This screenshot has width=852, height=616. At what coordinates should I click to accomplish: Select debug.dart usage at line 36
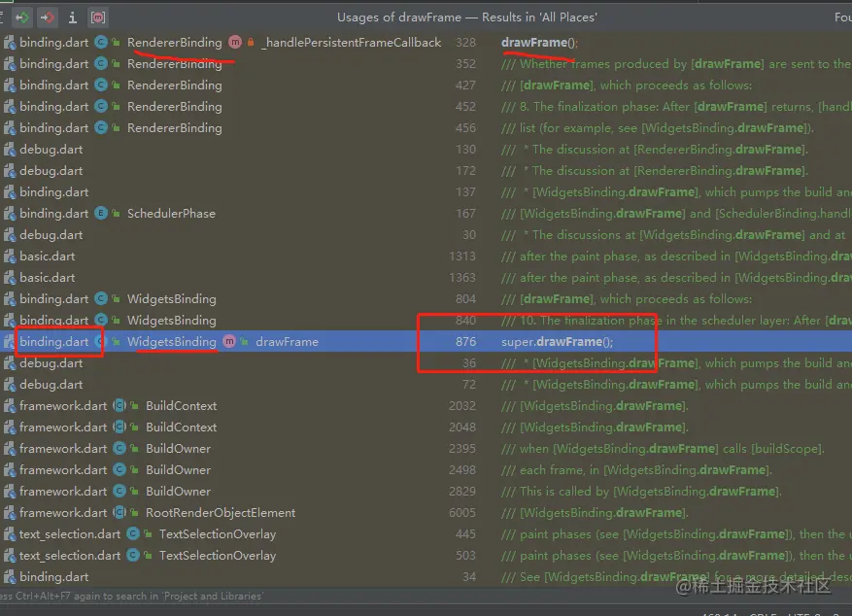coord(426,362)
